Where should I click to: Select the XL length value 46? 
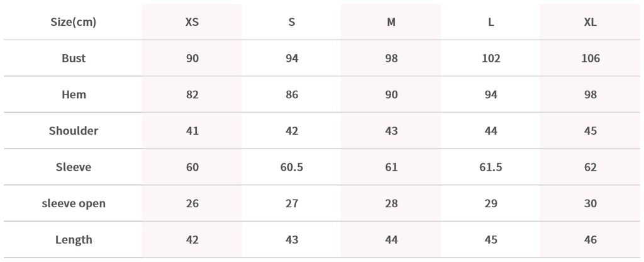click(591, 240)
